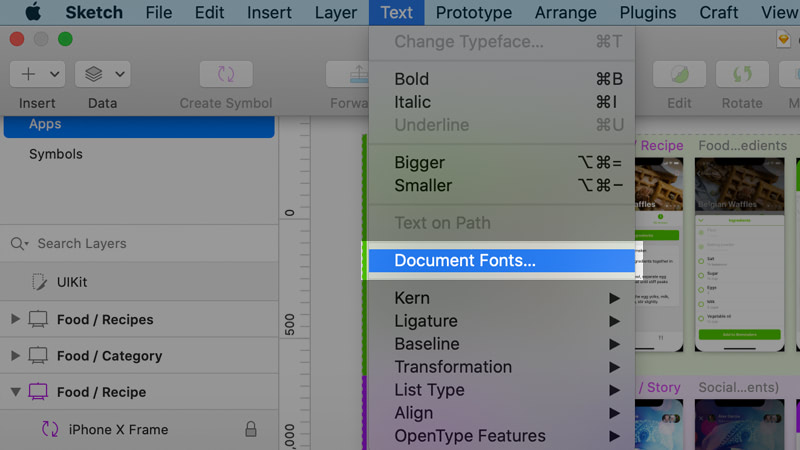
Task: Click the Sketch document diamond icon
Action: (783, 39)
